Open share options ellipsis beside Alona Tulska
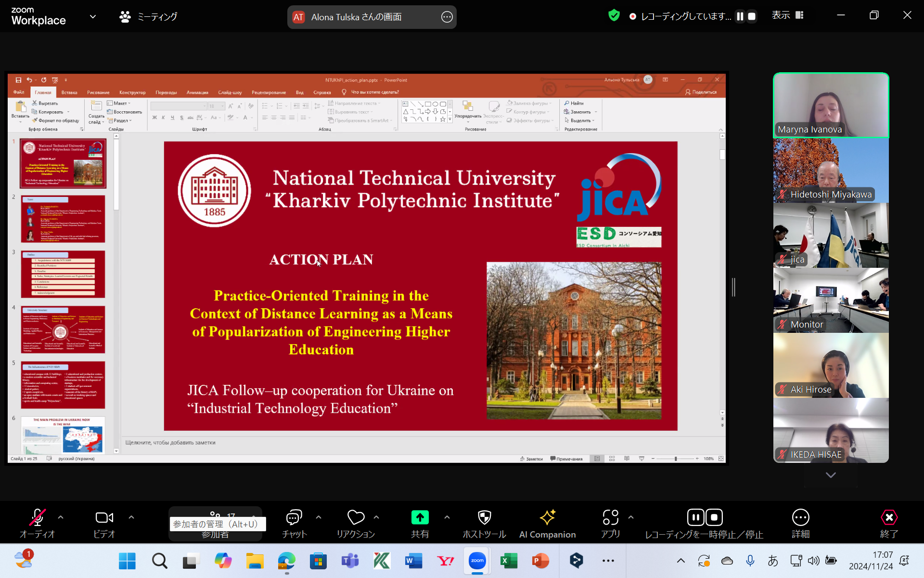The height and width of the screenshot is (578, 924). (447, 17)
